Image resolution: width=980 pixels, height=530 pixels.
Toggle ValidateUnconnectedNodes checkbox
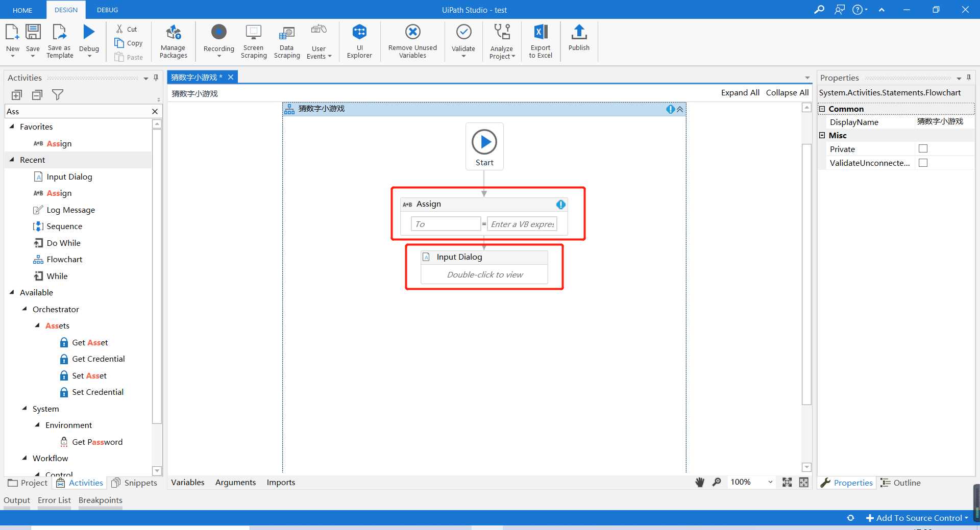[923, 163]
